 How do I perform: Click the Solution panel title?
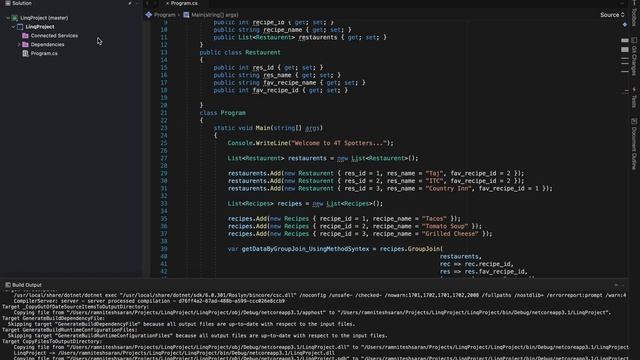pos(22,3)
